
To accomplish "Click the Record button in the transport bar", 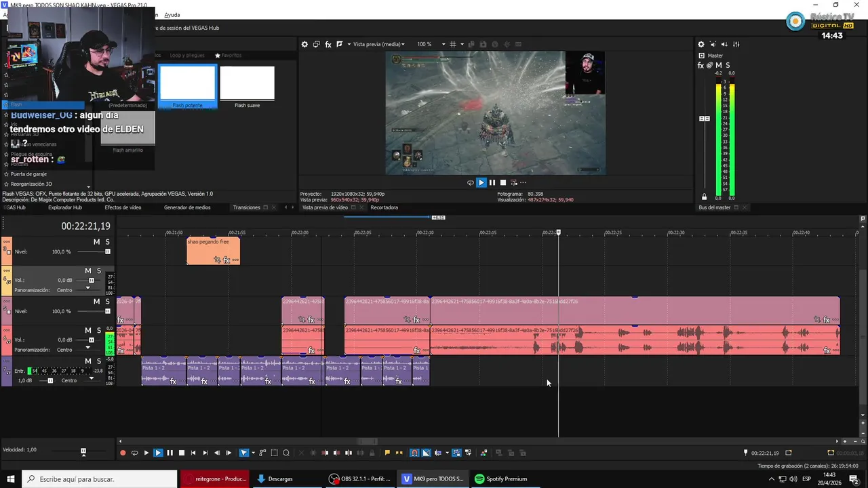I will 123,453.
